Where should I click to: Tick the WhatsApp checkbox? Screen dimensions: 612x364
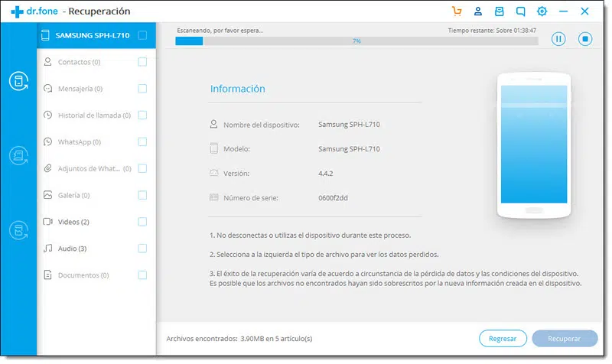[x=142, y=141]
